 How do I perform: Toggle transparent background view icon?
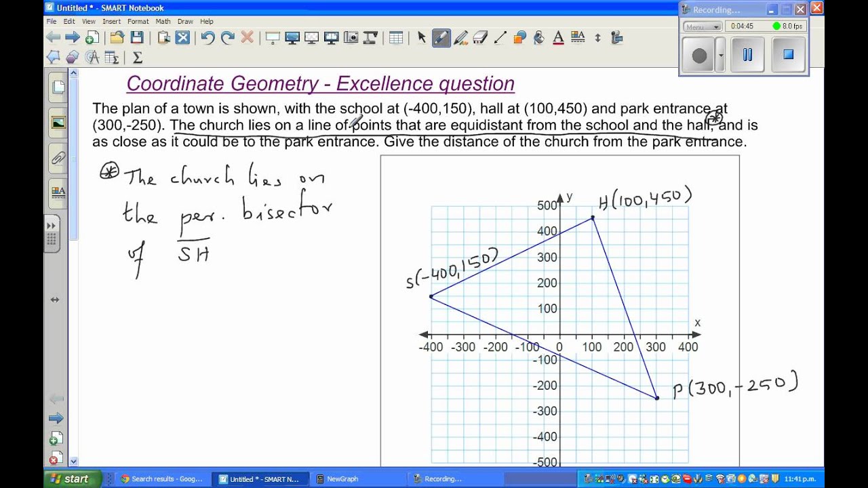pos(312,37)
